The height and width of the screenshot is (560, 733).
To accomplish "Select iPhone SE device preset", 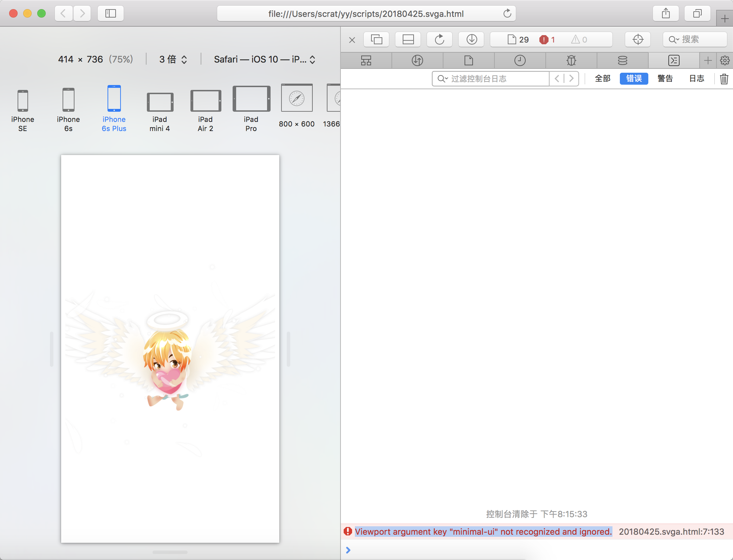I will tap(22, 111).
